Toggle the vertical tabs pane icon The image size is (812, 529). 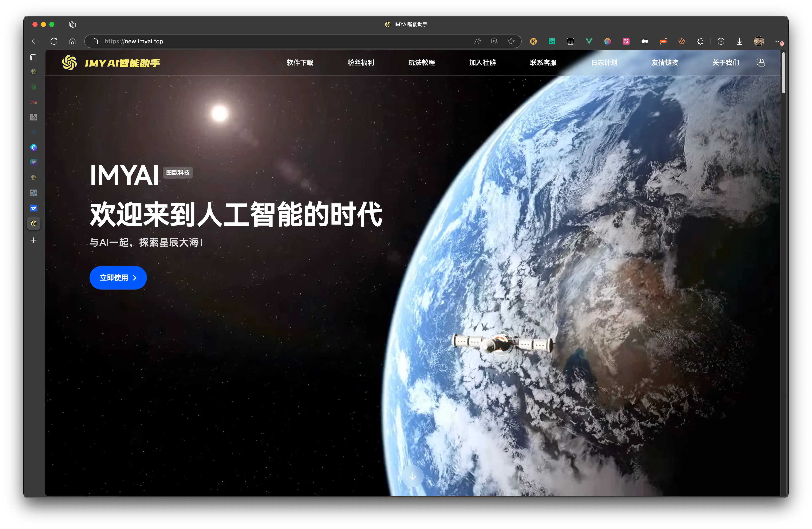click(33, 57)
